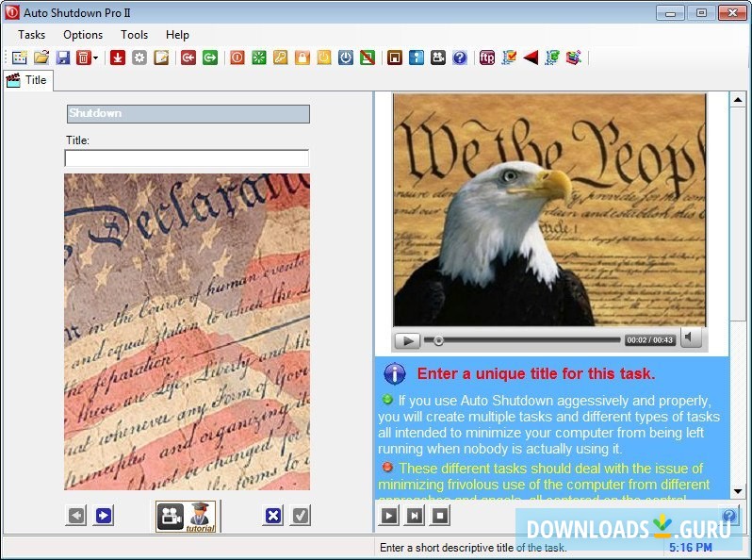Save tasks with the floppy disk icon
752x560 pixels.
[x=63, y=58]
